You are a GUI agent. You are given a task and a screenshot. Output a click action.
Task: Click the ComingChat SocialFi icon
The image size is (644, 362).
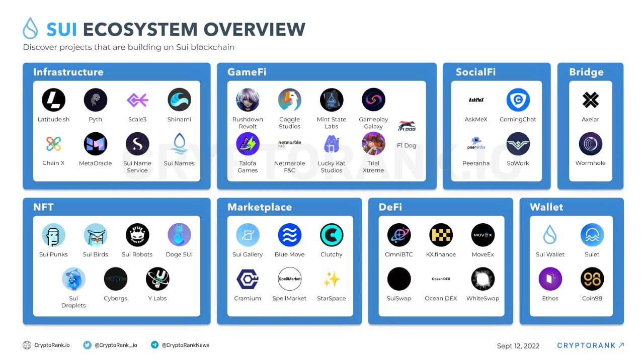[x=518, y=100]
